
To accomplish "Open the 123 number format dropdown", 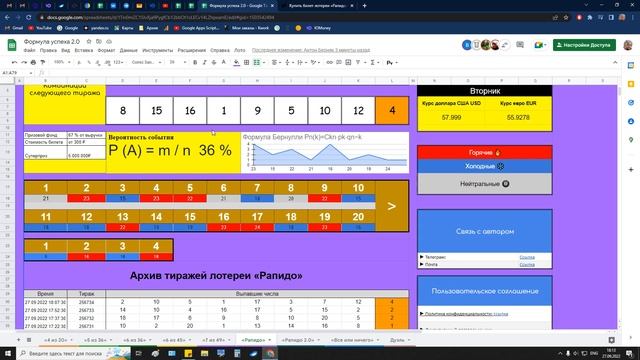I will [119, 62].
